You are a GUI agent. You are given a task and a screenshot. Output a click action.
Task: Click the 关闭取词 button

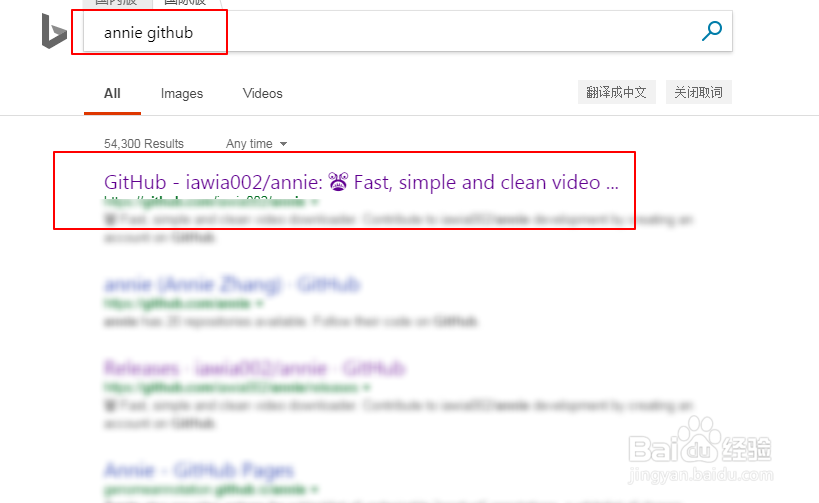tap(698, 92)
